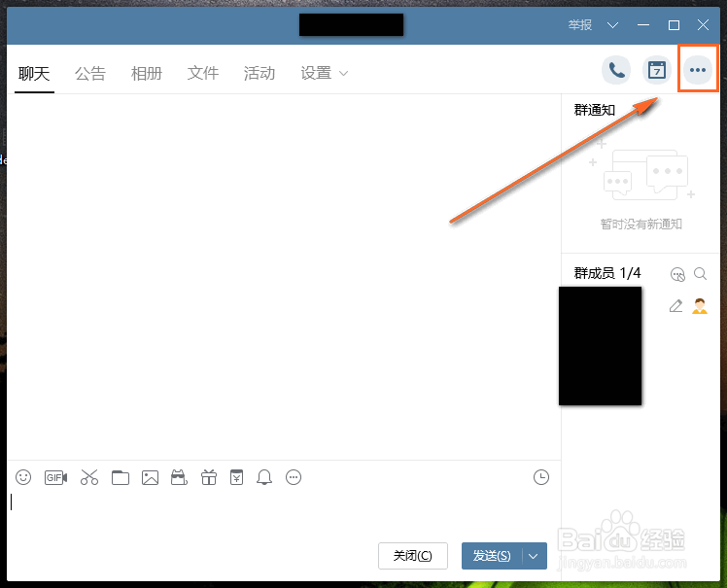Open the GIF recorder tool
727x588 pixels.
coord(55,477)
